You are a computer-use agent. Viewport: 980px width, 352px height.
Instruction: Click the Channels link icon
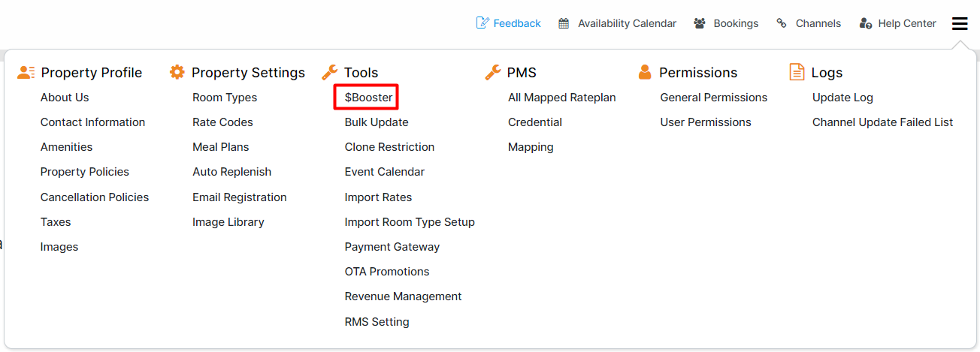(x=782, y=23)
